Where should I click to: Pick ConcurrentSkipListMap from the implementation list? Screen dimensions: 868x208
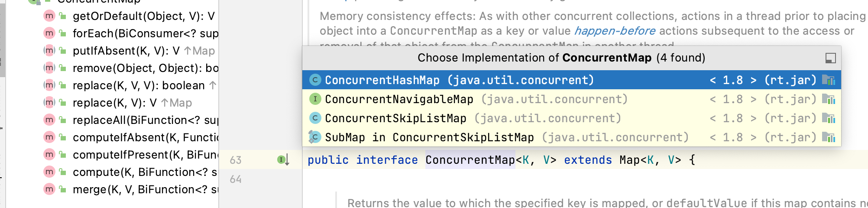(395, 118)
